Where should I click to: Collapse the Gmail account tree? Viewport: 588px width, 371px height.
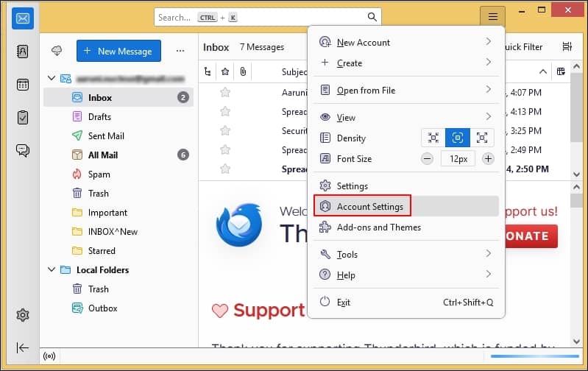[x=52, y=78]
